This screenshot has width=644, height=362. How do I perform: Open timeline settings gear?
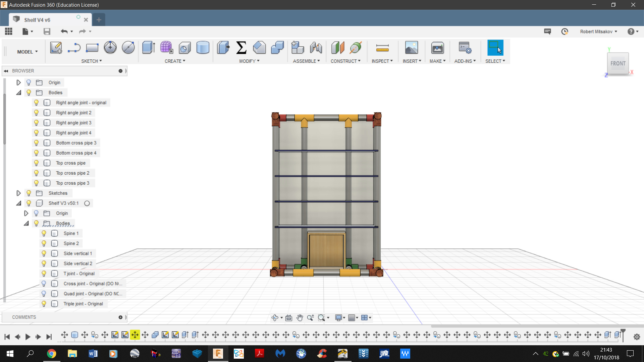click(637, 337)
